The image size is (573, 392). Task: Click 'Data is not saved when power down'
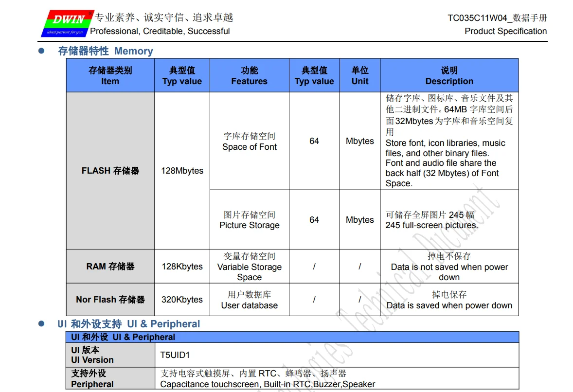449,272
